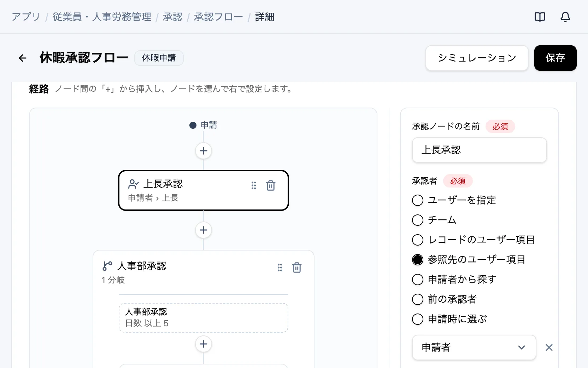The height and width of the screenshot is (368, 588).
Task: Clear the 申請者 selection with X
Action: (x=549, y=347)
